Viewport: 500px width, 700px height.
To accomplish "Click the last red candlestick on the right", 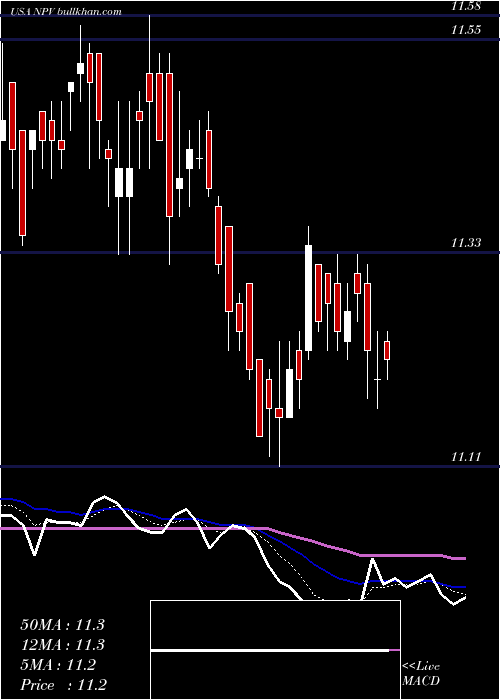I will 387,350.
